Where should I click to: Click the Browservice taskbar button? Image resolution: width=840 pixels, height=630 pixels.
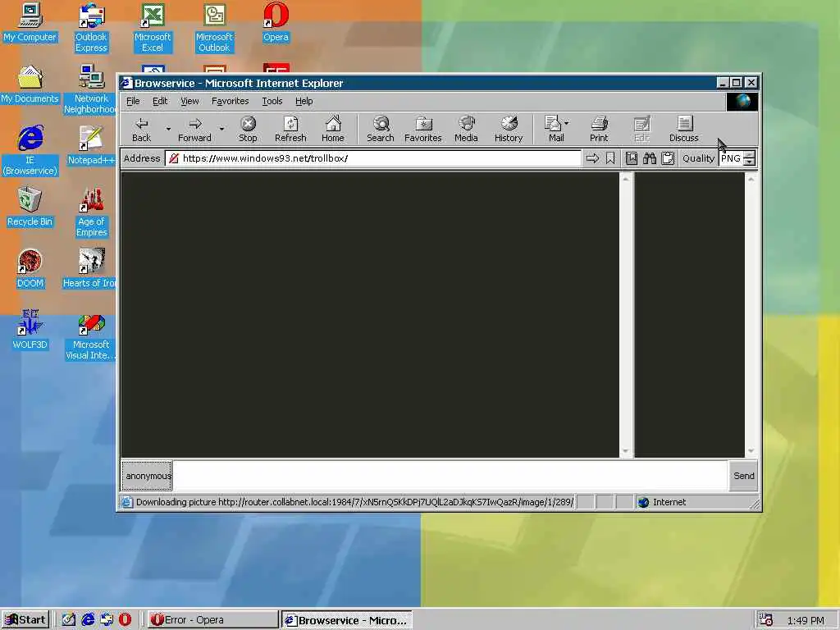tap(347, 620)
